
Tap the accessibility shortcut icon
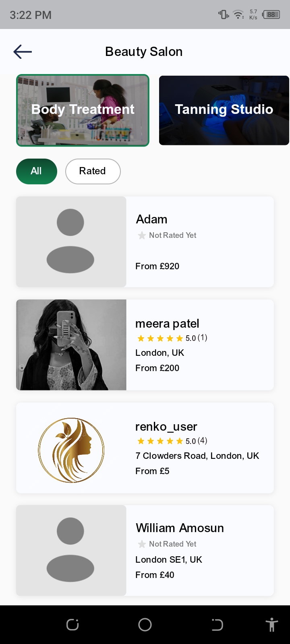(x=272, y=625)
